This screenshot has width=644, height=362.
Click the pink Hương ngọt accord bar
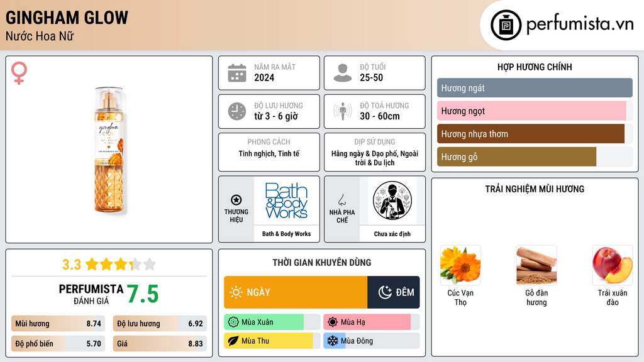pos(535,111)
